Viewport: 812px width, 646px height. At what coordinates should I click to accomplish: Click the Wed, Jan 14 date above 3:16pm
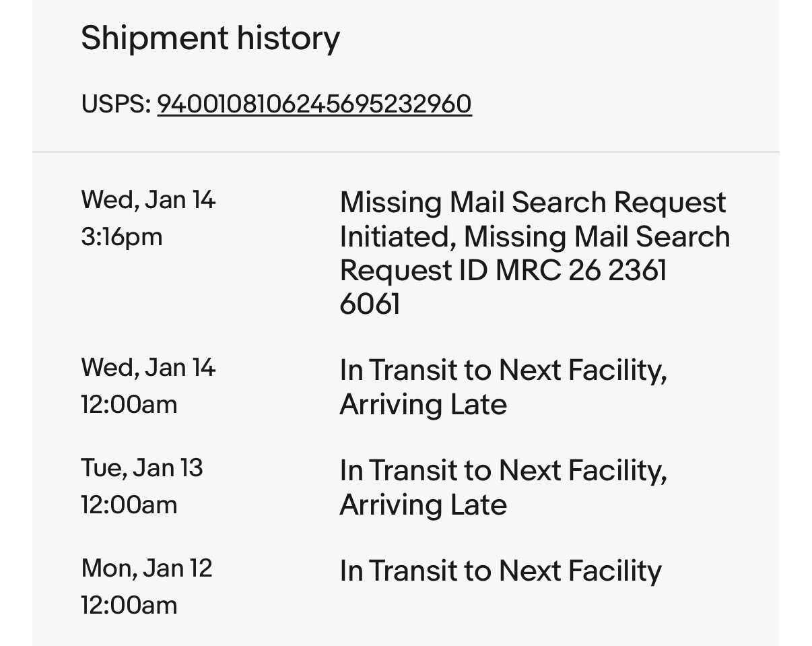[x=148, y=199]
